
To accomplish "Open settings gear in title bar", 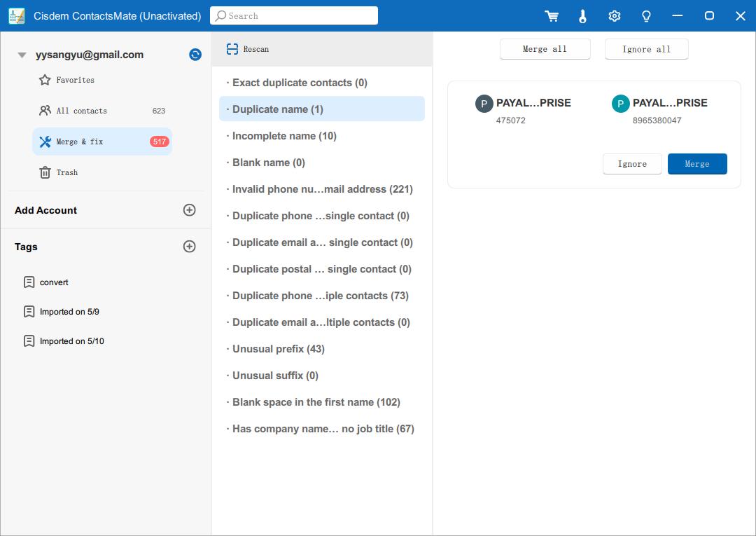I will tap(615, 16).
